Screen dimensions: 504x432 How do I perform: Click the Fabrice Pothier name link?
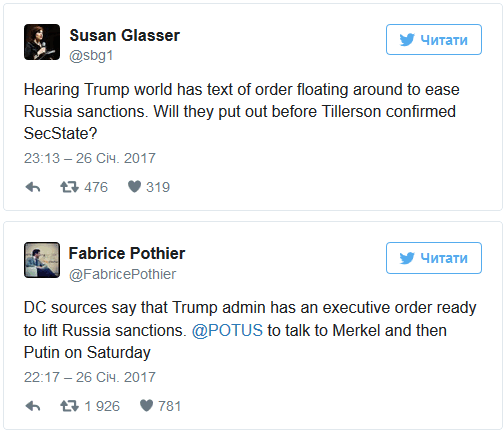tap(127, 253)
